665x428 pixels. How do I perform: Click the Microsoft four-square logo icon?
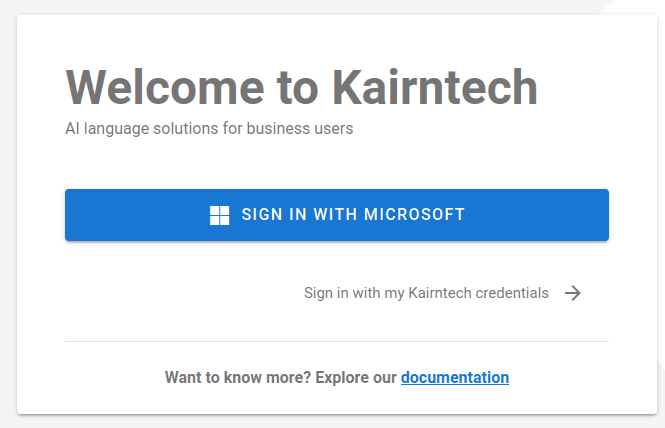click(219, 215)
